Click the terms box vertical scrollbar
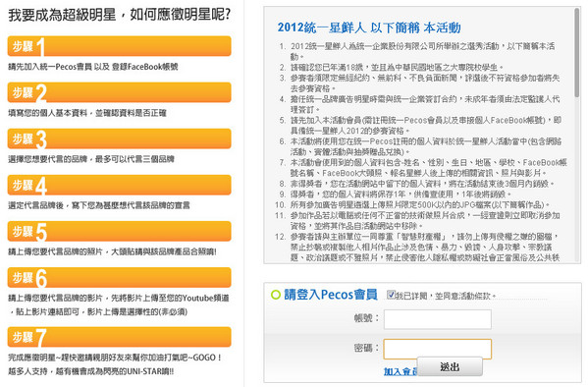This screenshot has height=387, width=588. (577, 53)
